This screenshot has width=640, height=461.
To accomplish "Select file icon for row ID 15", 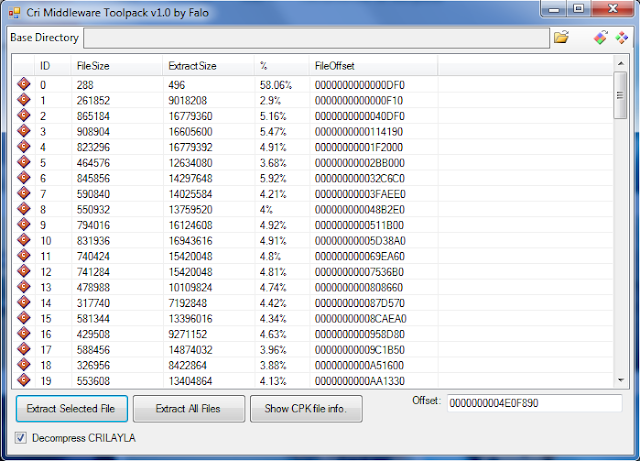I will 24,318.
